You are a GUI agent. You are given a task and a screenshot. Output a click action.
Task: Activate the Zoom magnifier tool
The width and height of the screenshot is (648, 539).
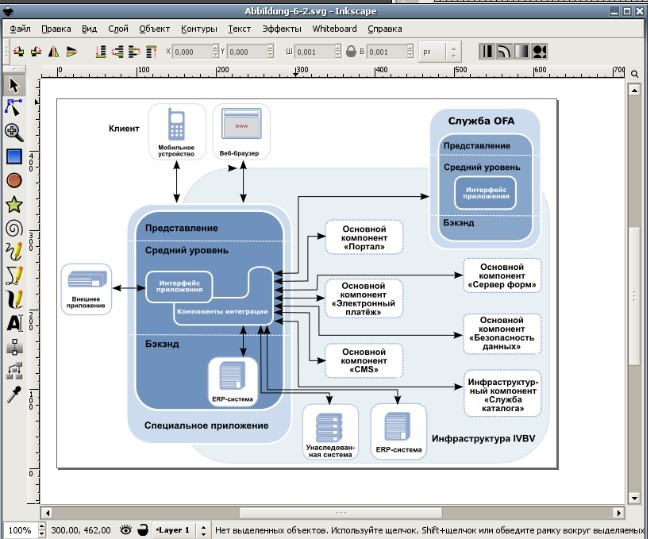tap(14, 132)
